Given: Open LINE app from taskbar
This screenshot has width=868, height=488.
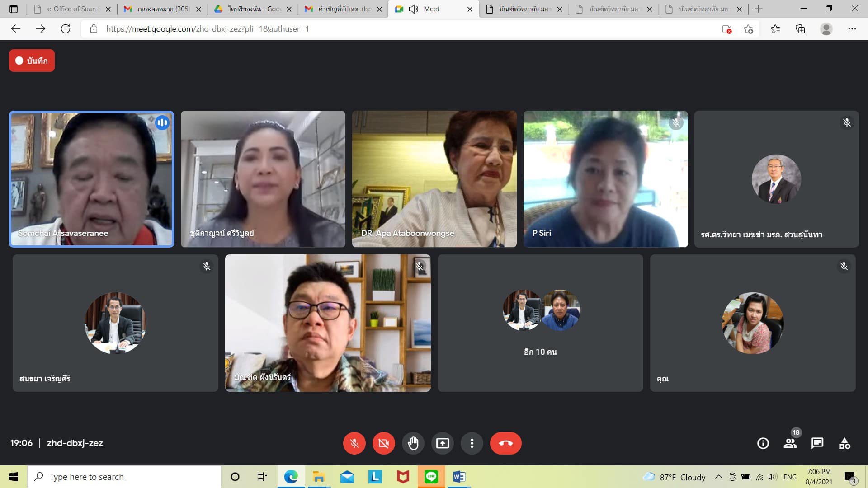Looking at the screenshot, I should [431, 477].
